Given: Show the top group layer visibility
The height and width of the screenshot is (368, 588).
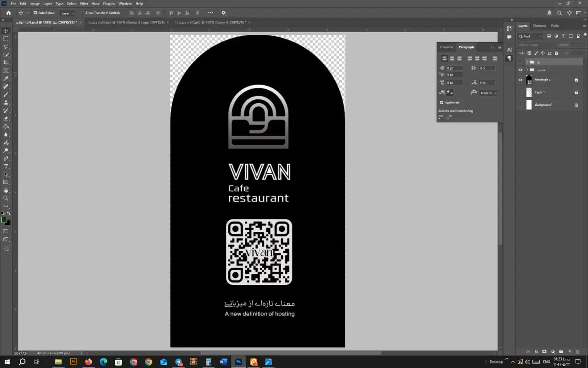Looking at the screenshot, I should tap(520, 62).
